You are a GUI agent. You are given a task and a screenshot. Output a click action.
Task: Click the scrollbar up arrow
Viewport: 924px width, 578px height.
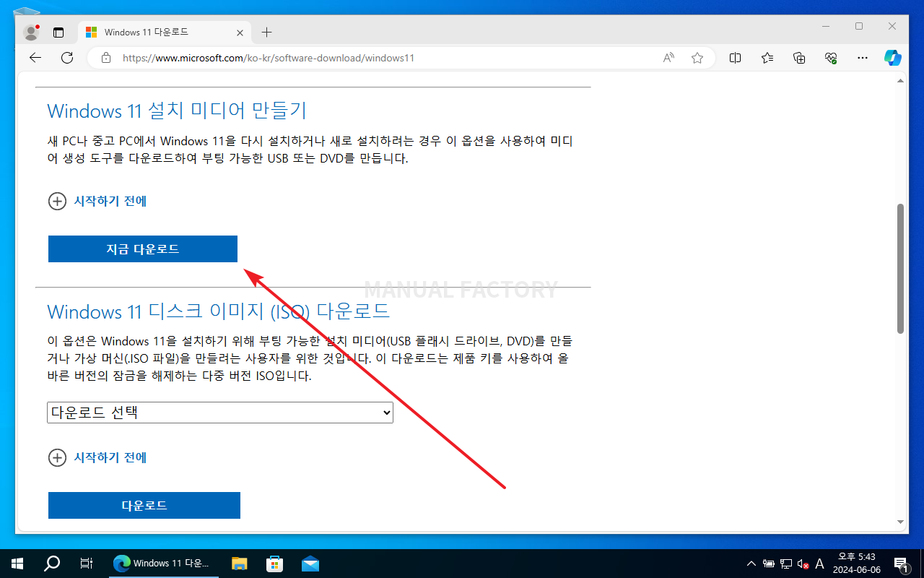[900, 80]
